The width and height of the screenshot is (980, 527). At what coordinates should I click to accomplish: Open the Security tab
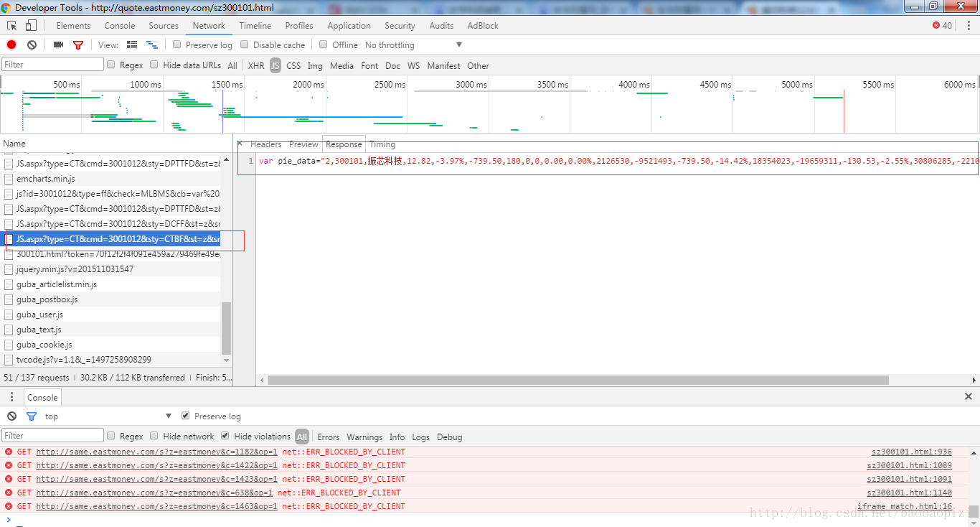(x=400, y=25)
